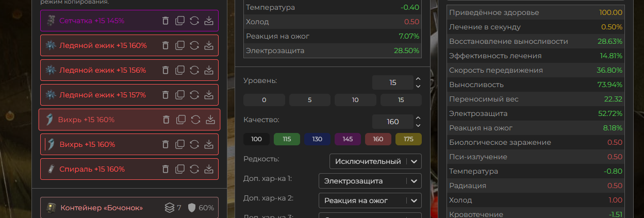This screenshot has height=218, width=644.
Task: Pick the green 115 quality preset
Action: click(x=287, y=139)
